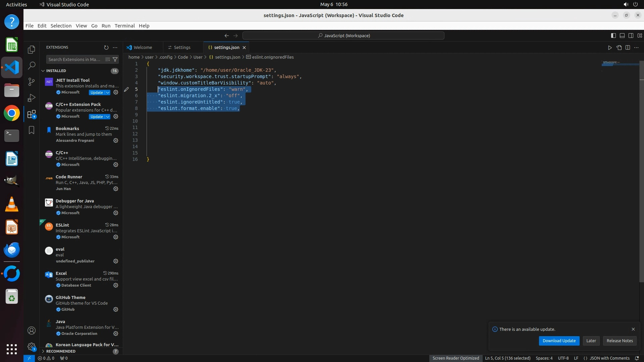
Task: Click the refresh extensions icon
Action: pos(106,48)
